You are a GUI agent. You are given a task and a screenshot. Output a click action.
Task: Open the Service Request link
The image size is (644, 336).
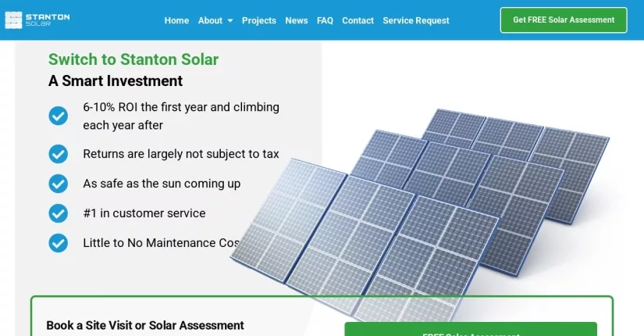[x=415, y=20]
